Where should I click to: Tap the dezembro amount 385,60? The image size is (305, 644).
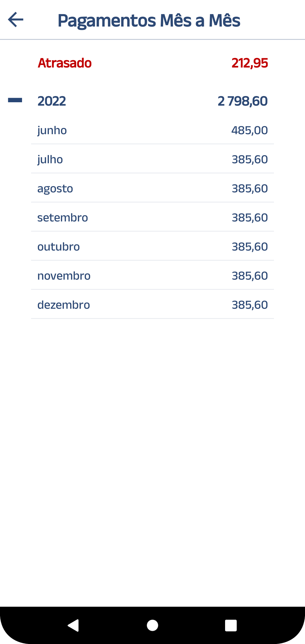tap(250, 305)
